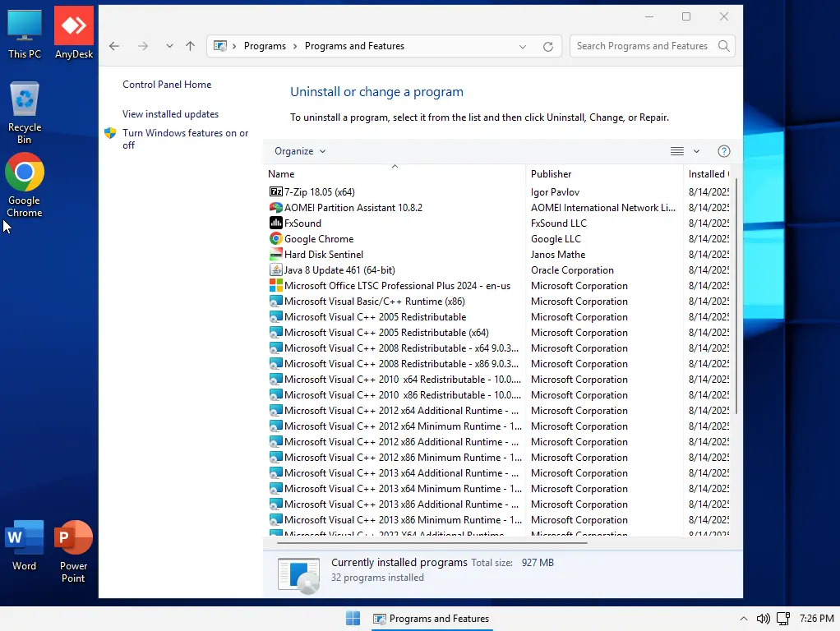Sort by Installed On column header
Viewport: 840px width, 631px height.
(708, 173)
